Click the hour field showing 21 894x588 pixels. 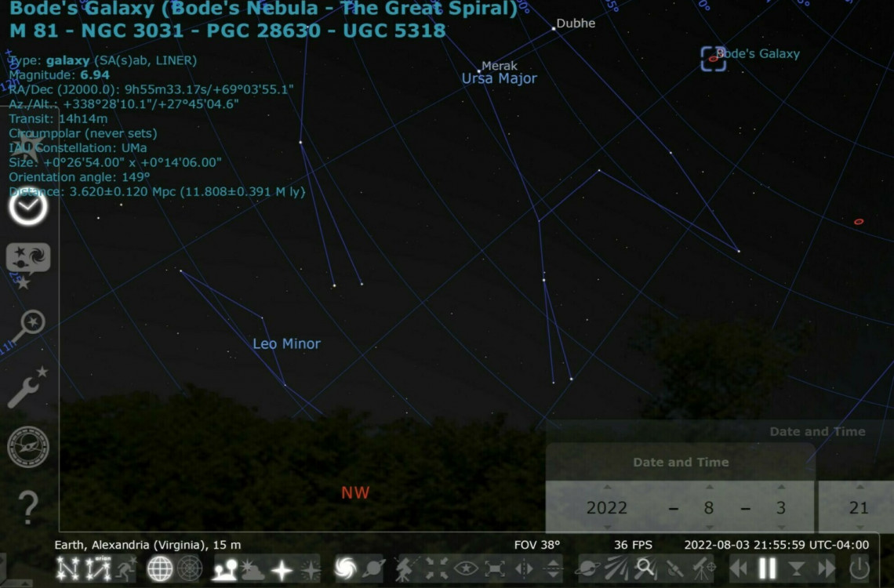click(x=859, y=508)
